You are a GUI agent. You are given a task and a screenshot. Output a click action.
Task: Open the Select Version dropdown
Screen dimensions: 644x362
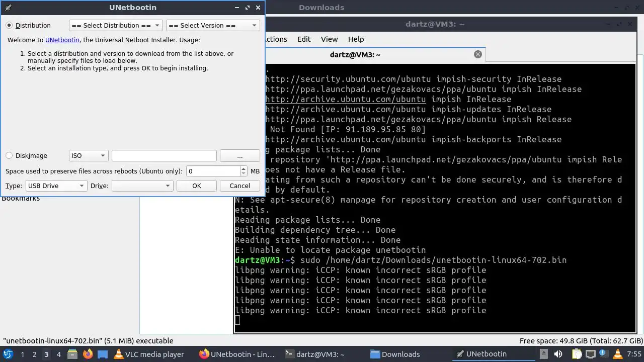213,26
